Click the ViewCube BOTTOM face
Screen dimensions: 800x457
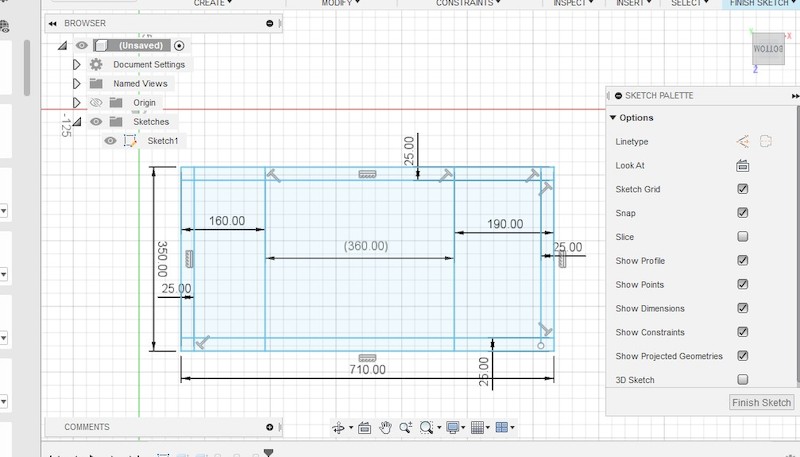pos(768,49)
